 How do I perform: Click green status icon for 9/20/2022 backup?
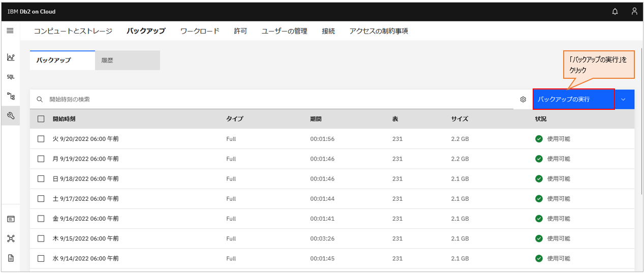pos(539,139)
